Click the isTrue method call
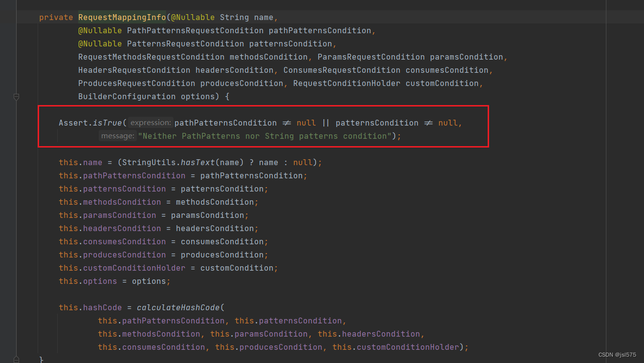This screenshot has height=363, width=644. tap(107, 123)
